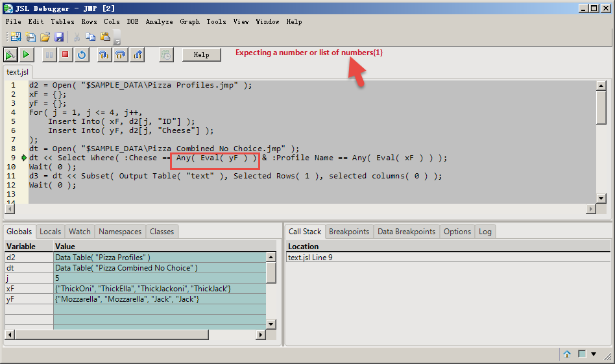This screenshot has height=364, width=615.
Task: Open the File menu
Action: point(14,21)
